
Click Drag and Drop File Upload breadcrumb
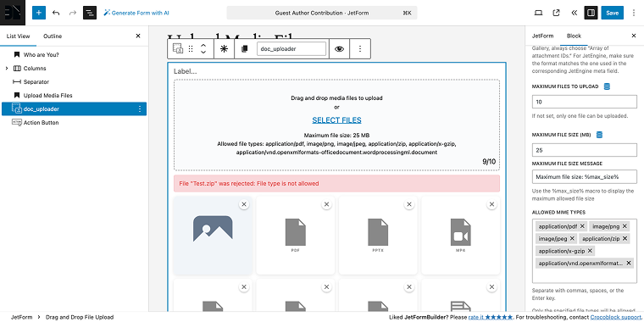click(80, 317)
